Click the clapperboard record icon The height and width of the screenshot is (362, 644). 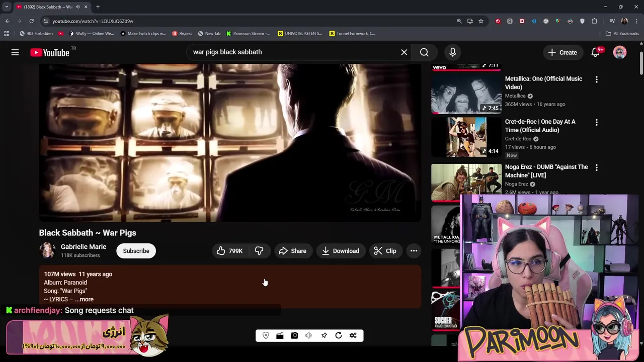click(280, 335)
